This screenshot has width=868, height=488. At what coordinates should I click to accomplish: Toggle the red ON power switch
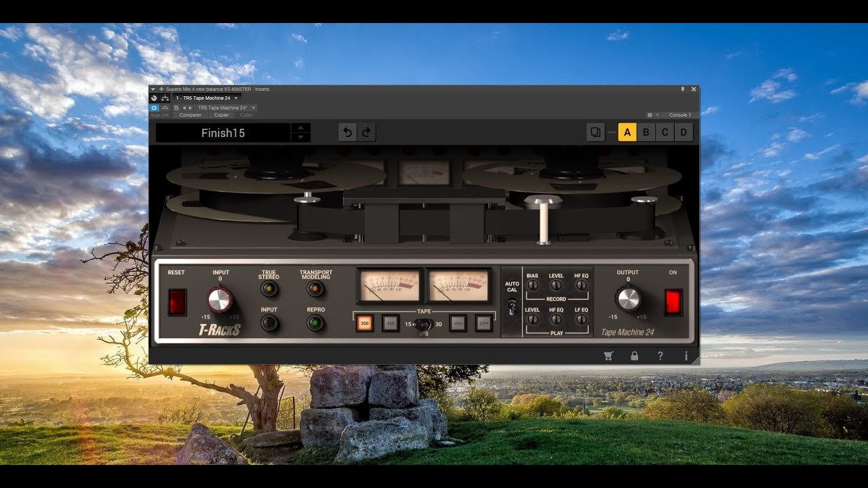tap(673, 302)
